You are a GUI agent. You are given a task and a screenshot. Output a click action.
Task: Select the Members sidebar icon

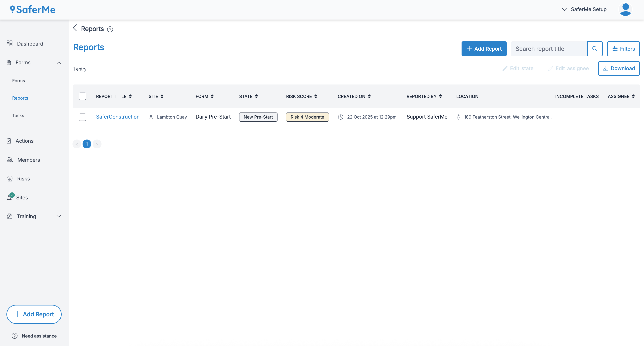[9, 159]
